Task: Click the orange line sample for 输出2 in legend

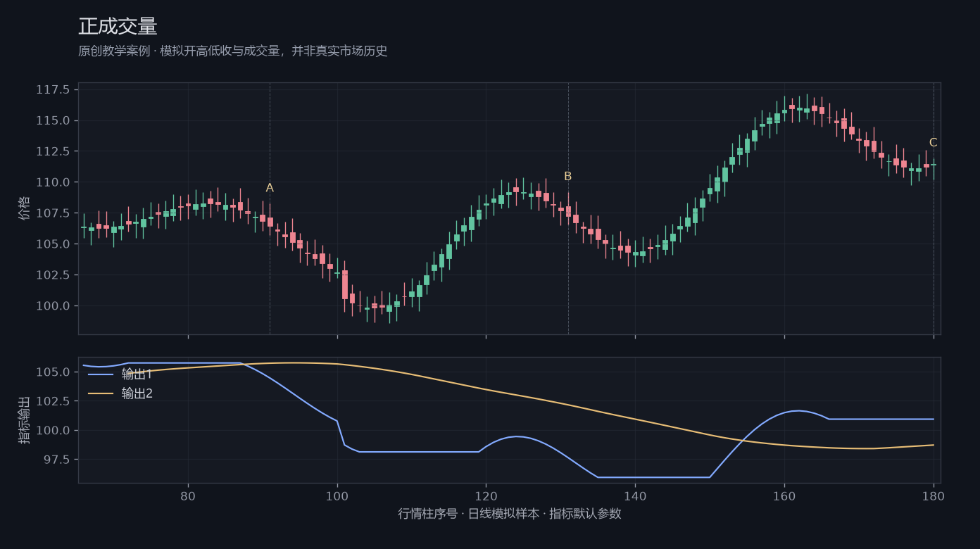Action: (101, 393)
